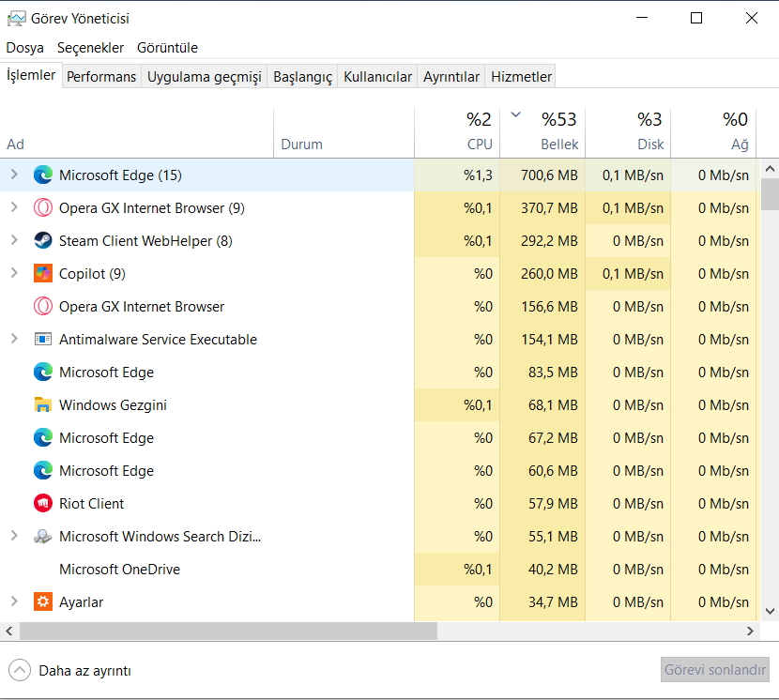Switch to the Kullanıcılar tab
This screenshot has width=779, height=700.
(x=377, y=77)
